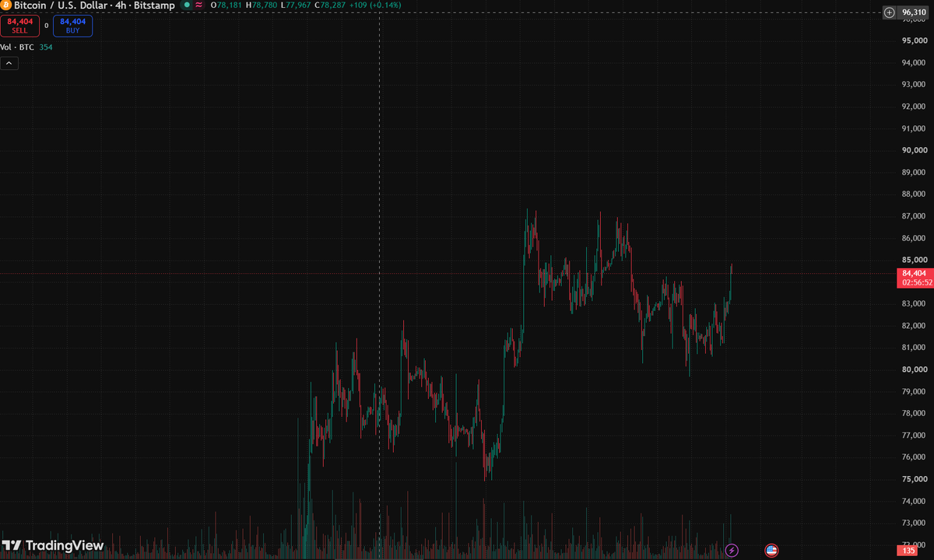Click the high value H78,780
Screen dimensions: 934x560
(x=262, y=5)
